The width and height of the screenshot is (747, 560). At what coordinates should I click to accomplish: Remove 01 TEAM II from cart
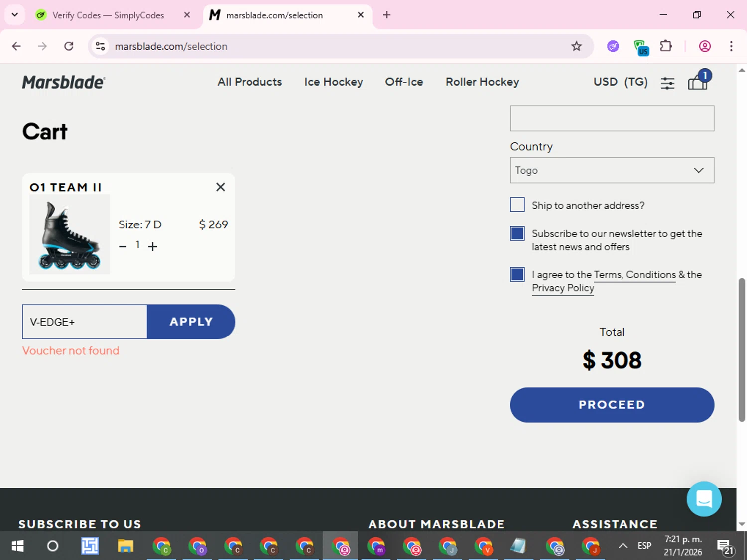220,187
